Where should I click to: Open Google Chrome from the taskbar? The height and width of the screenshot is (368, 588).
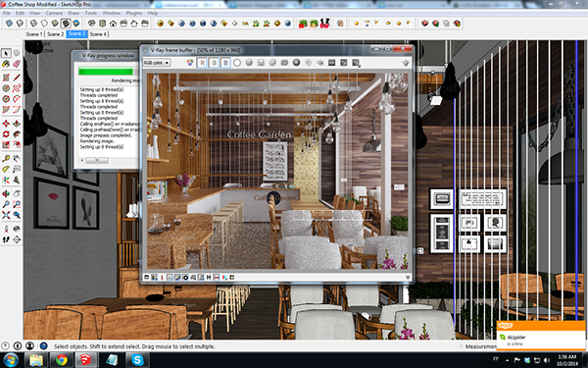(61, 360)
